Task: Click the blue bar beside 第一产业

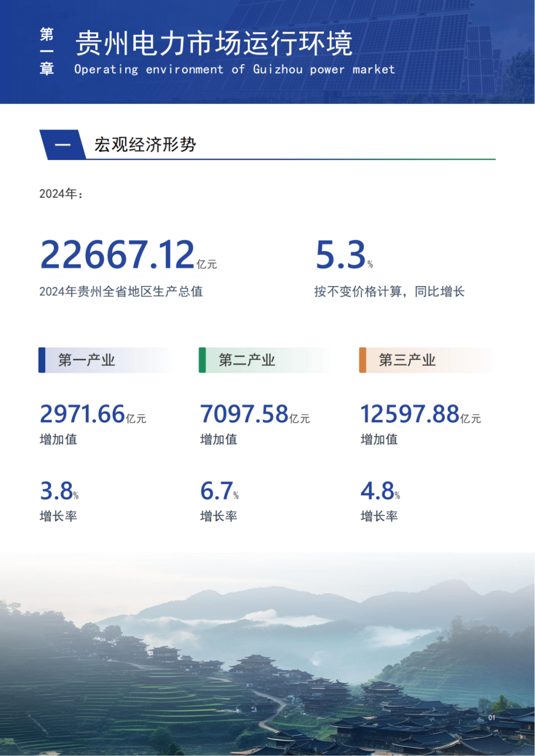Action: click(42, 360)
